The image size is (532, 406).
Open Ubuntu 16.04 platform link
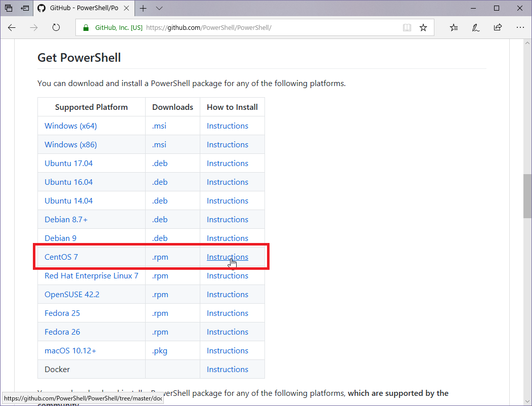(x=69, y=182)
